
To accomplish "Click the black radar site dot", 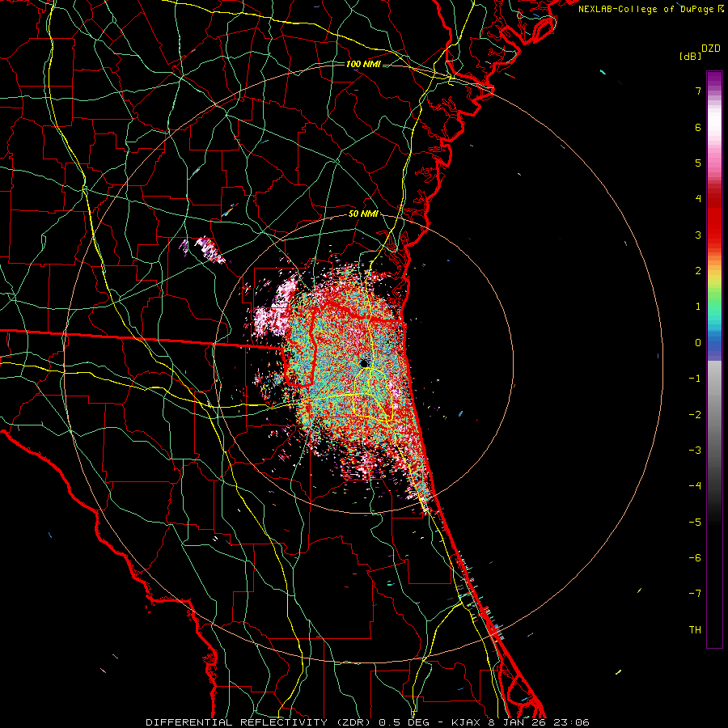I will click(365, 362).
